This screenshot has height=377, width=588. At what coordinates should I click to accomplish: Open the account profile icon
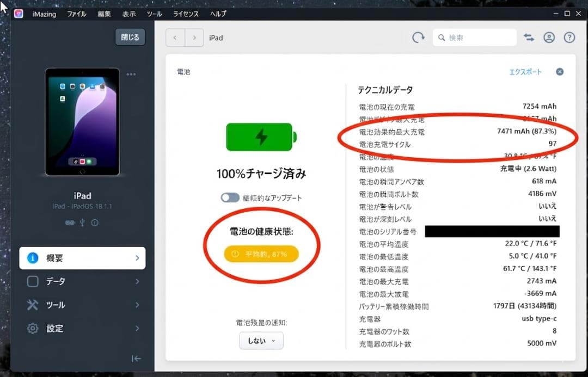click(x=549, y=38)
